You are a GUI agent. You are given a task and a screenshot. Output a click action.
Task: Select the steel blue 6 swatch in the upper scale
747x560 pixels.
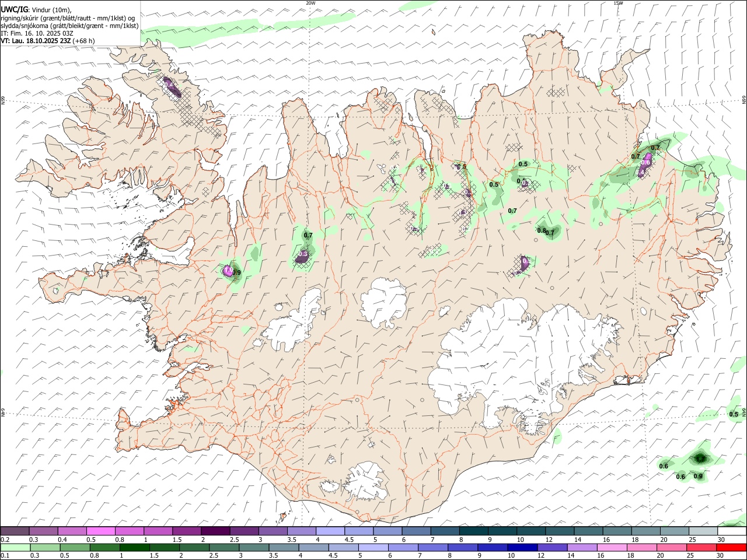417,531
